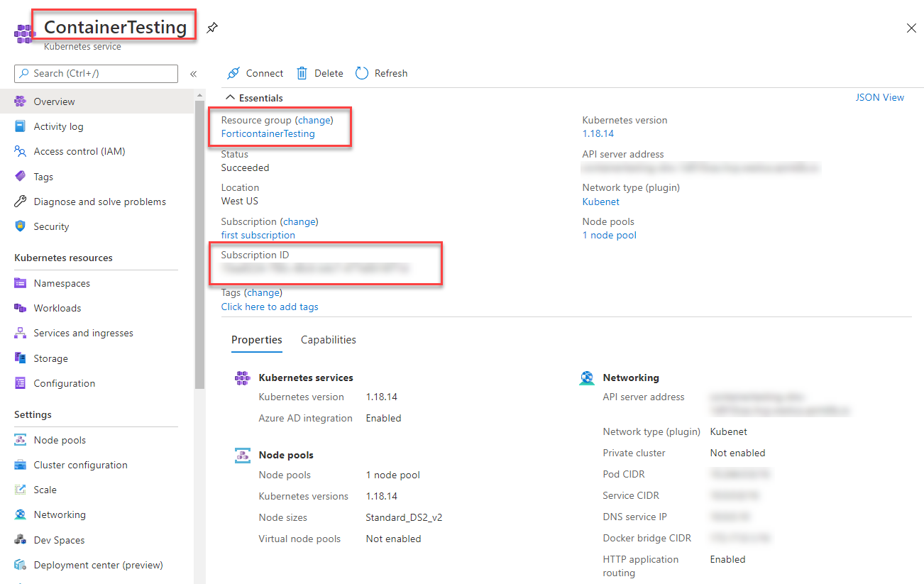Select the Security shield icon

(21, 226)
